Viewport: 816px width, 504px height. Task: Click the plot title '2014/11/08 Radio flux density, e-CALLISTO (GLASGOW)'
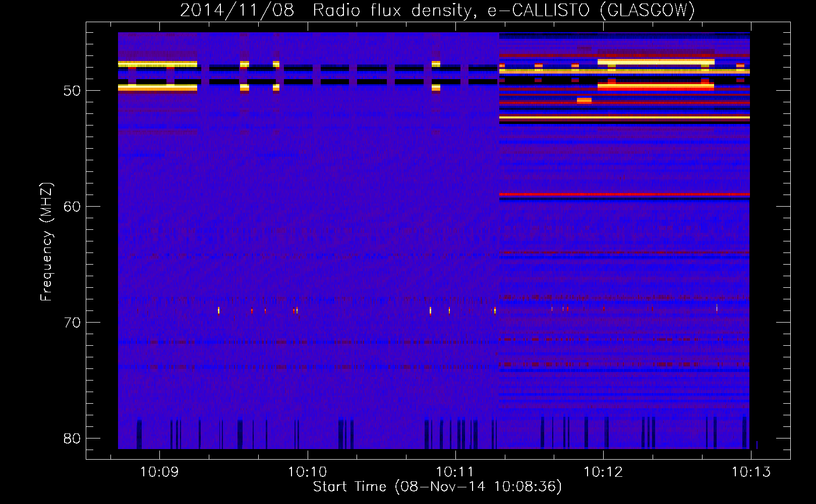[x=437, y=10]
